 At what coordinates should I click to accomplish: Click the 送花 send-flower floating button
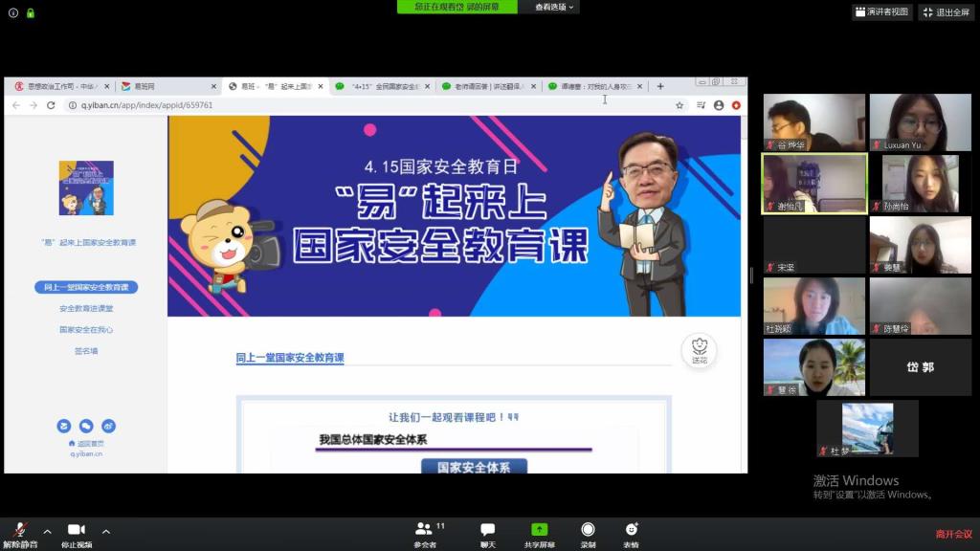point(700,350)
